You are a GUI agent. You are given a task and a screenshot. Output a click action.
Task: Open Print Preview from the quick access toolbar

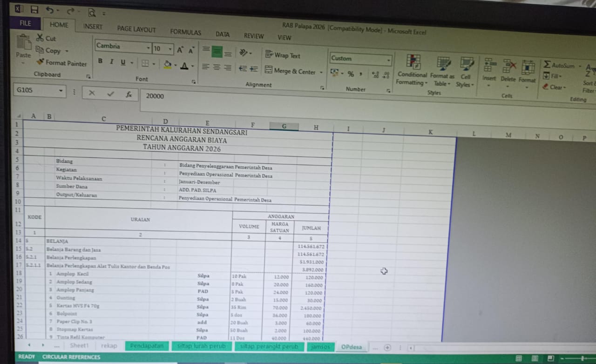click(x=91, y=13)
